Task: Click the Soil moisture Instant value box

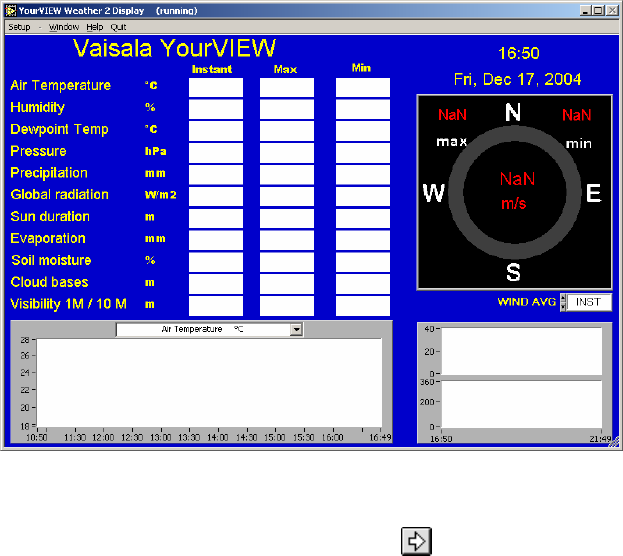Action: point(216,262)
